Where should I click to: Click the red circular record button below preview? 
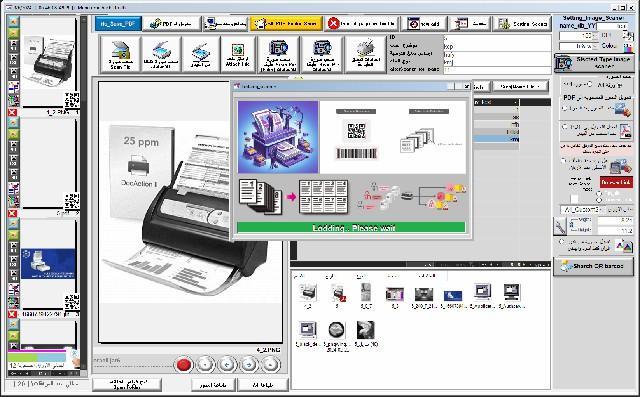(x=183, y=364)
